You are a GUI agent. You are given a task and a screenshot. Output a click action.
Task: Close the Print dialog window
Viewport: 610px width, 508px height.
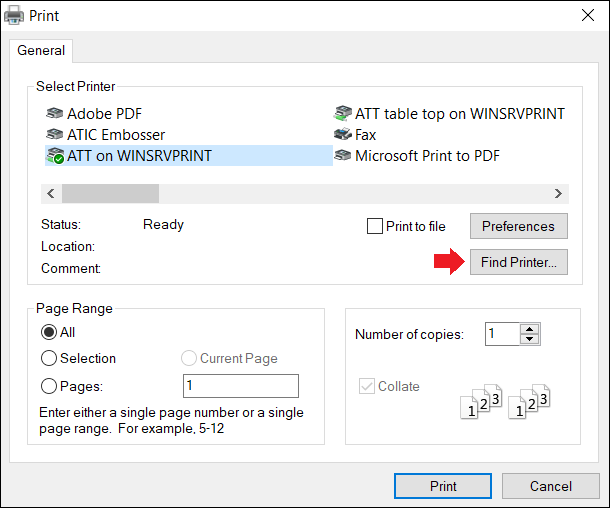coord(588,15)
